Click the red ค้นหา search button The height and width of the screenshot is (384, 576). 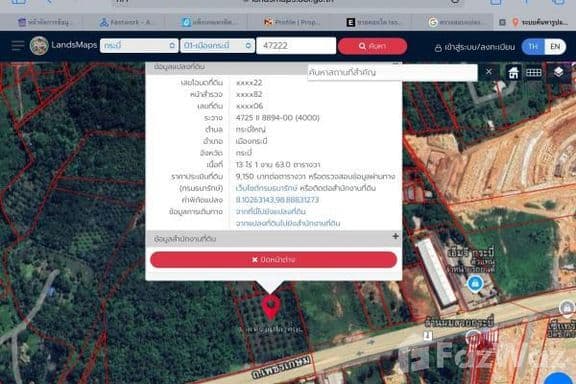372,46
